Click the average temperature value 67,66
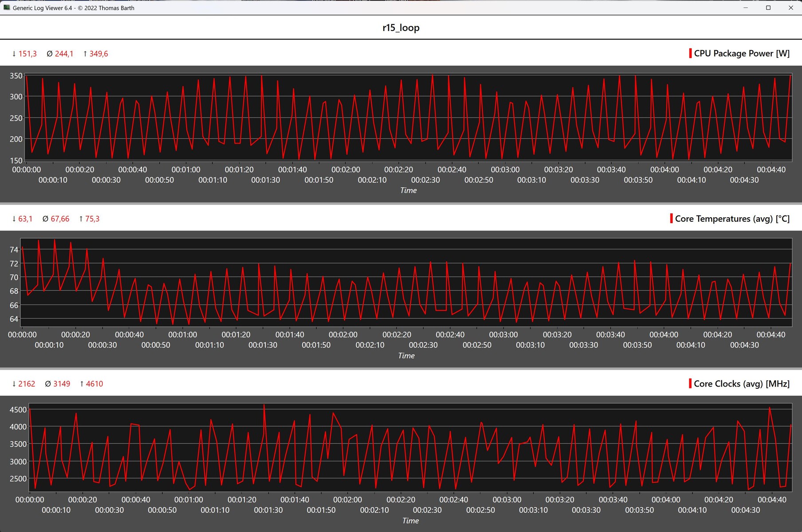Screen dimensions: 802x532 (x=60, y=219)
